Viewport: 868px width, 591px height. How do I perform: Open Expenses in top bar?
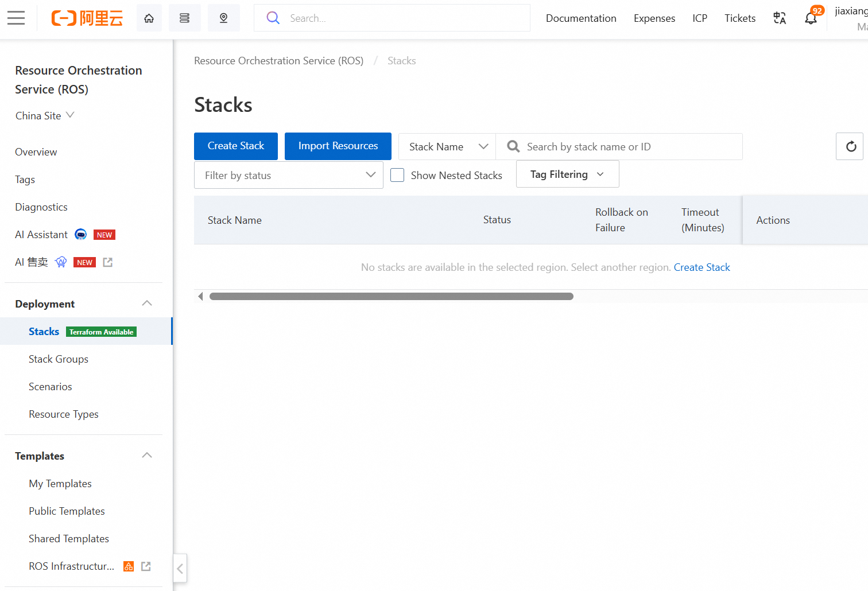654,18
